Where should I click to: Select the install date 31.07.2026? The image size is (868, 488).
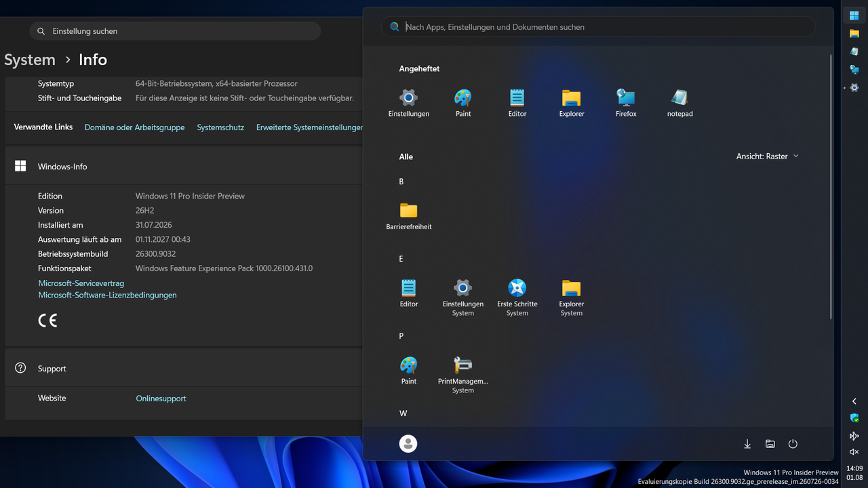[x=154, y=225]
